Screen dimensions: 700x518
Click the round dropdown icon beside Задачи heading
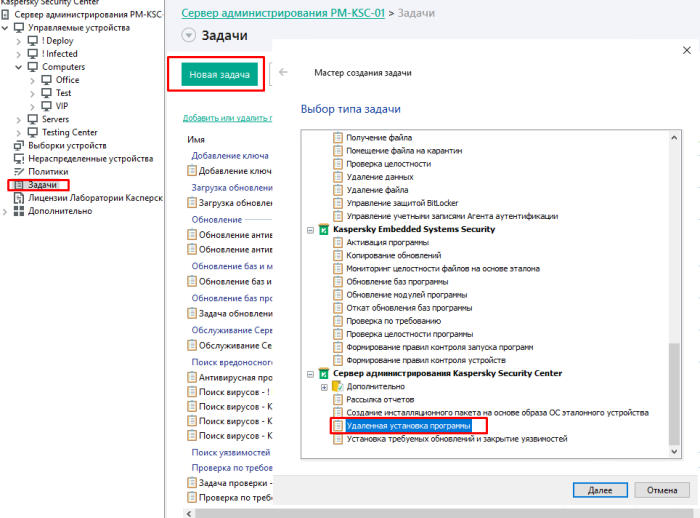(188, 35)
